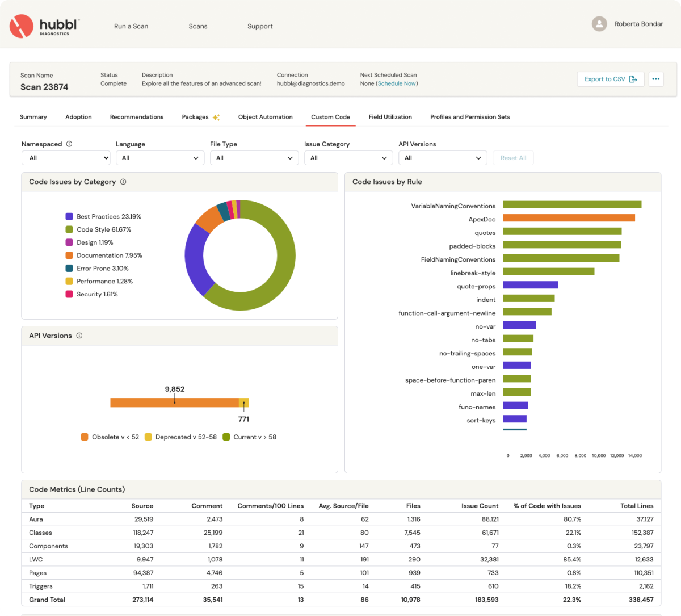Click the Scan 23874 name
This screenshot has width=681, height=616.
44,87
